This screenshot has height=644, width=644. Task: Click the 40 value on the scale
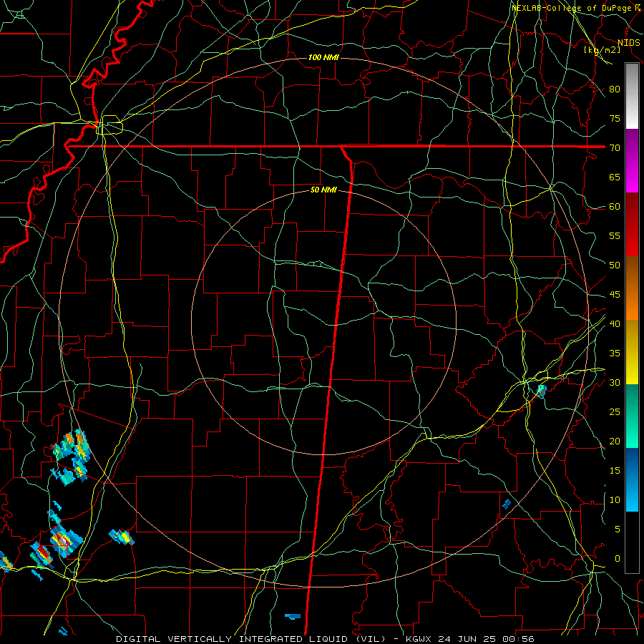click(x=615, y=324)
